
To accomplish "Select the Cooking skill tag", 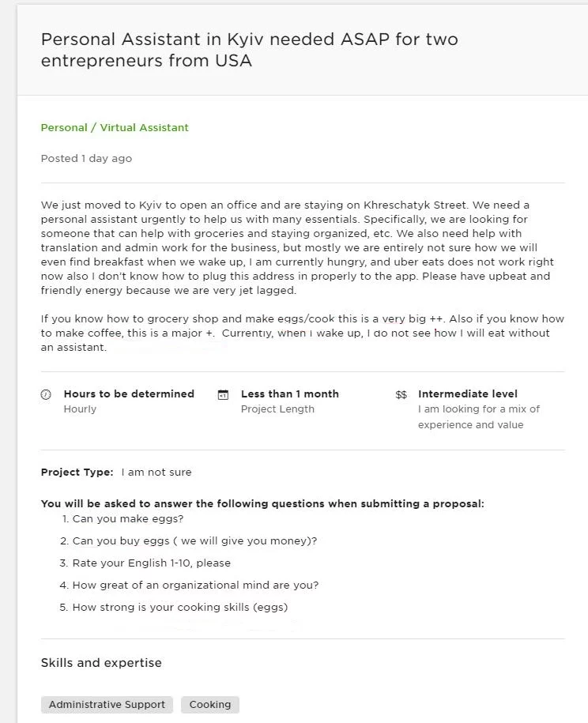I will point(210,705).
